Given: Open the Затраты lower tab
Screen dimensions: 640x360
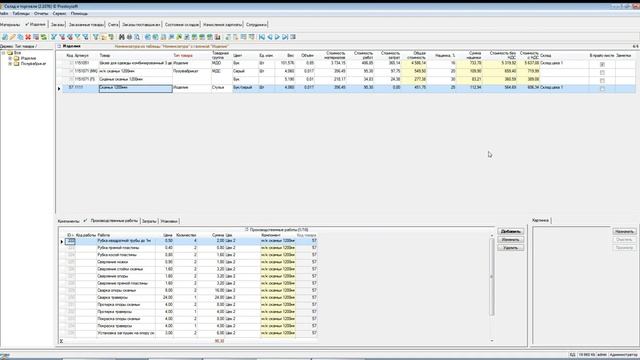Looking at the screenshot, I should pos(149,221).
